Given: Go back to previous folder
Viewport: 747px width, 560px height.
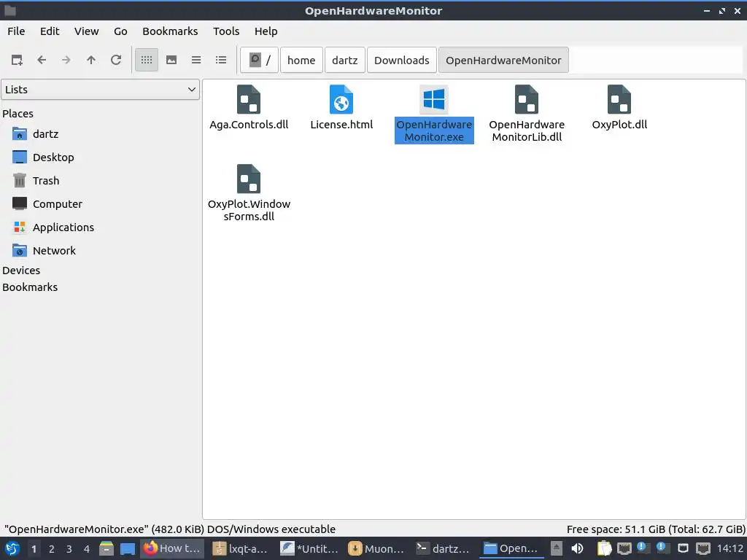Looking at the screenshot, I should point(42,60).
